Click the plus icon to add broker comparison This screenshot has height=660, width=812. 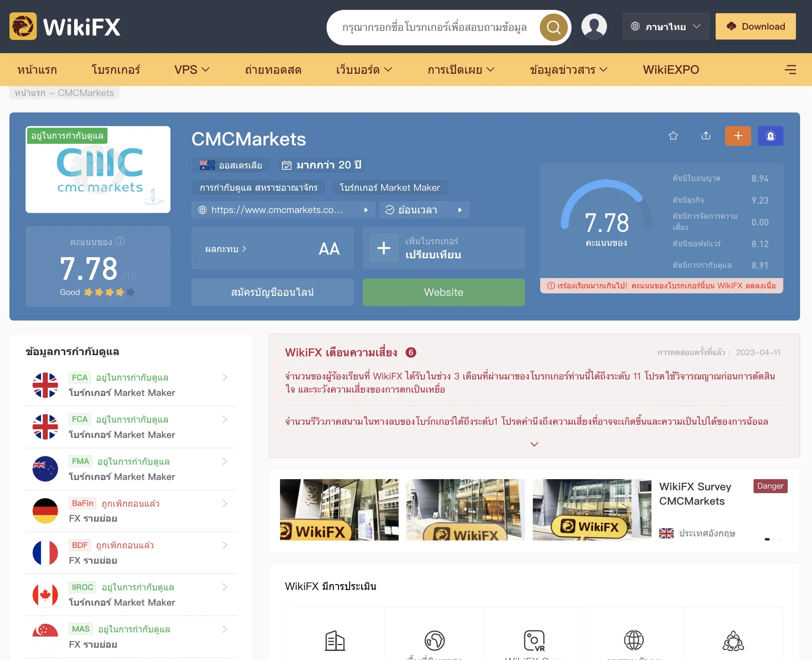point(384,248)
